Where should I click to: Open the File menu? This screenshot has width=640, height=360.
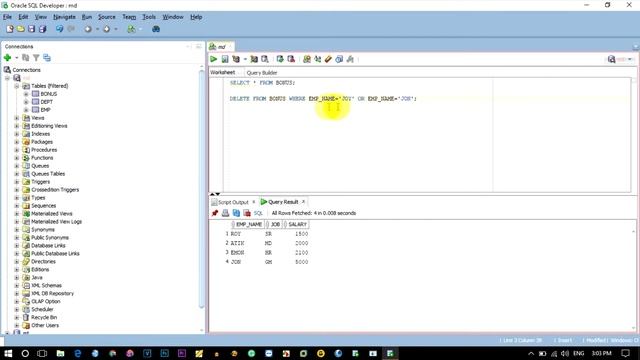tap(7, 17)
